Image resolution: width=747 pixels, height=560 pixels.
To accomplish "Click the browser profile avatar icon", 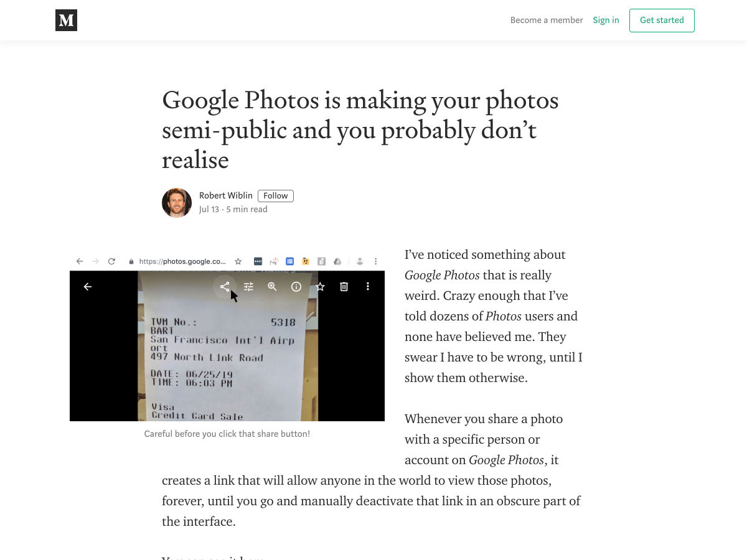I will pyautogui.click(x=360, y=261).
